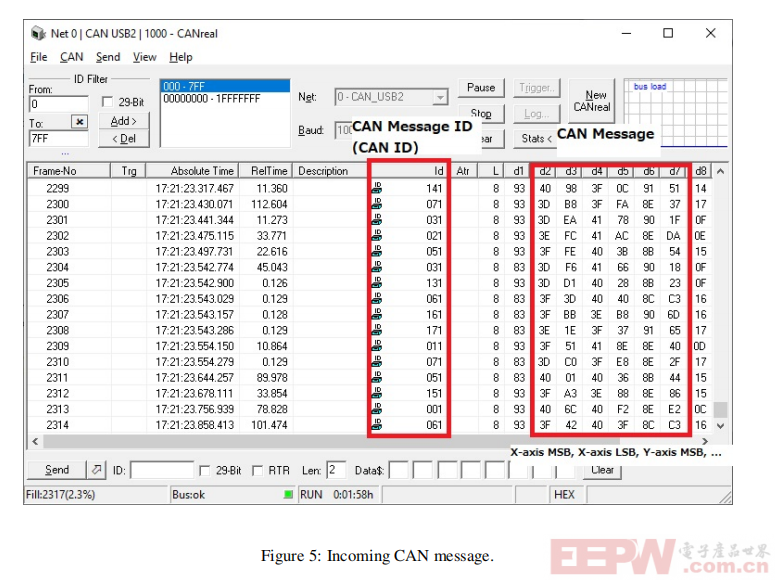Click the Send message button
Screen dimensions: 776x581
(56, 469)
